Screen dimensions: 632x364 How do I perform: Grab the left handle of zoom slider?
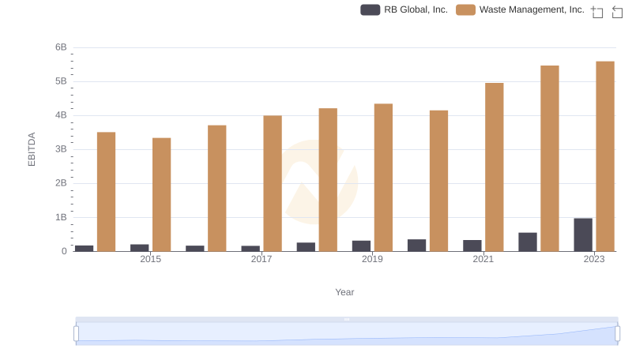tap(76, 334)
